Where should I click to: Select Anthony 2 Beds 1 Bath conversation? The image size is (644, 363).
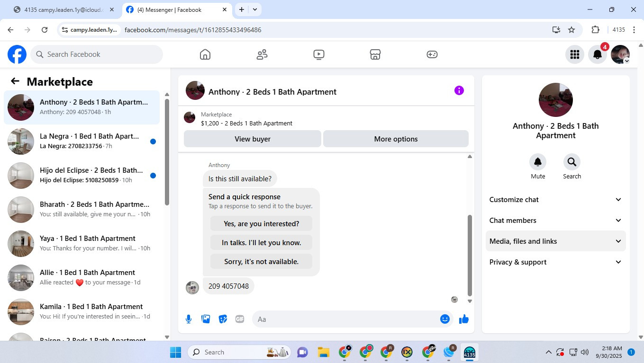[x=82, y=107]
